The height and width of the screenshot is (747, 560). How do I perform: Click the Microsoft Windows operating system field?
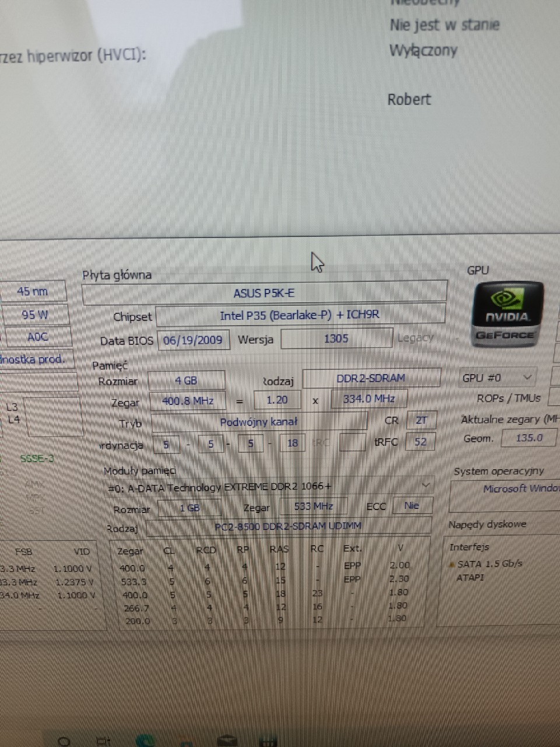click(x=505, y=496)
